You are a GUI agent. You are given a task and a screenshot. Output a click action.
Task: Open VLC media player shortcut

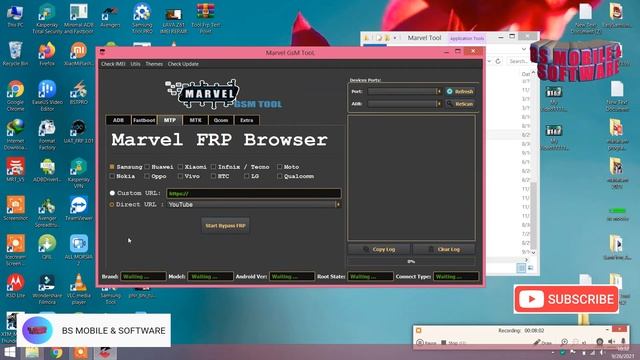tap(78, 289)
